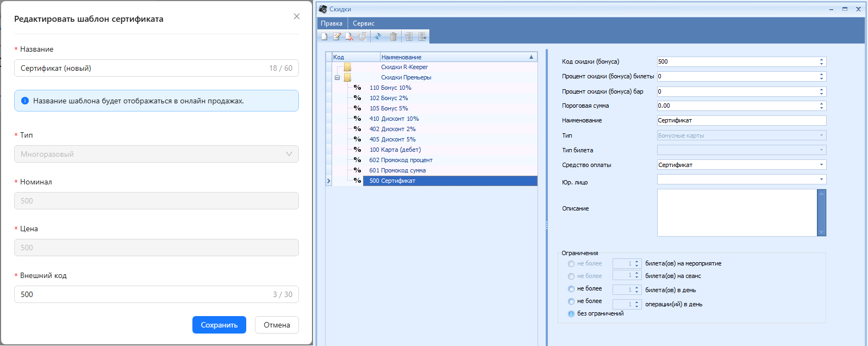The height and width of the screenshot is (346, 868).
Task: Click the first tree-level toolbar icon
Action: click(x=409, y=37)
